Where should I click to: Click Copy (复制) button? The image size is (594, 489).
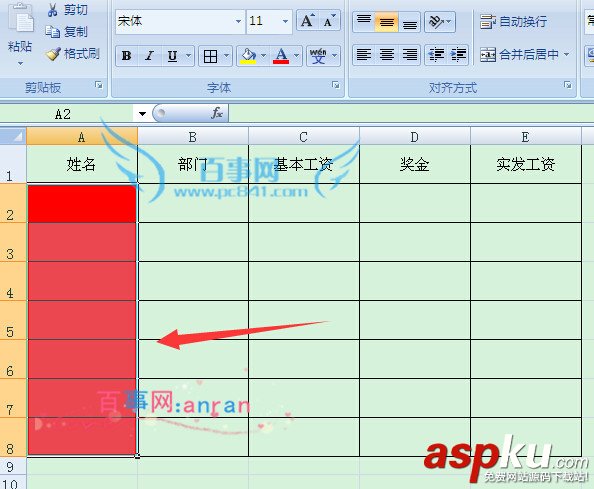click(x=67, y=32)
